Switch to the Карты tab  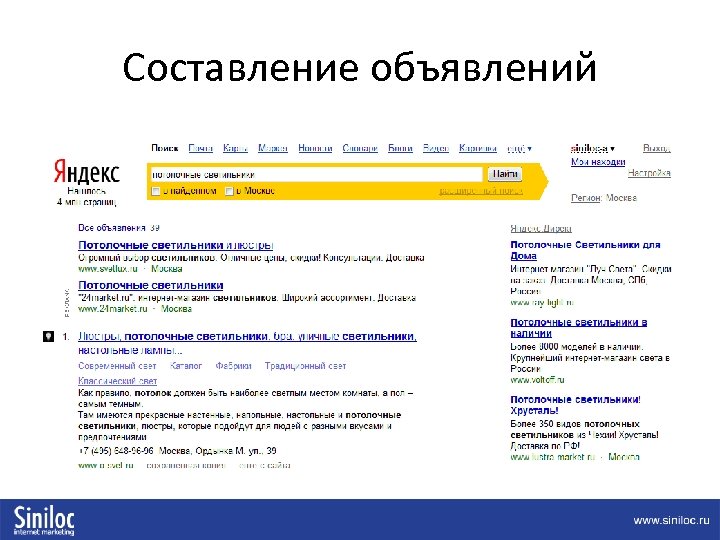pyautogui.click(x=235, y=148)
